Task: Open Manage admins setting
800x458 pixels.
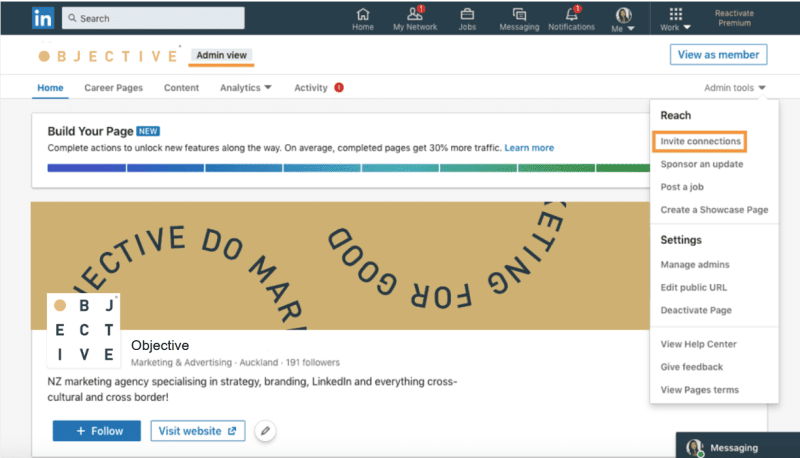Action: click(x=695, y=265)
